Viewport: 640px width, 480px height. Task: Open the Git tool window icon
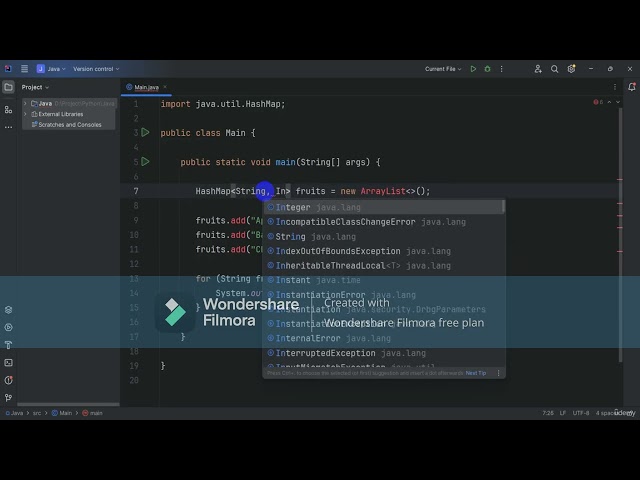(x=8, y=398)
